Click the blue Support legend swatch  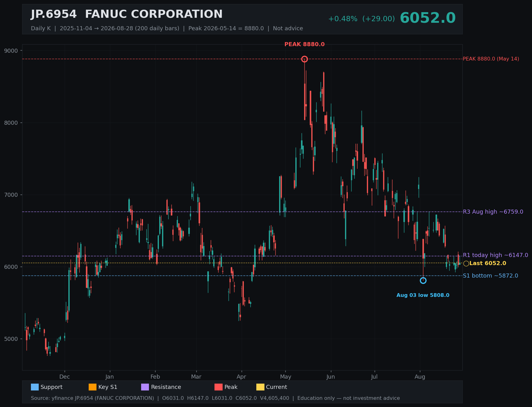(x=35, y=387)
